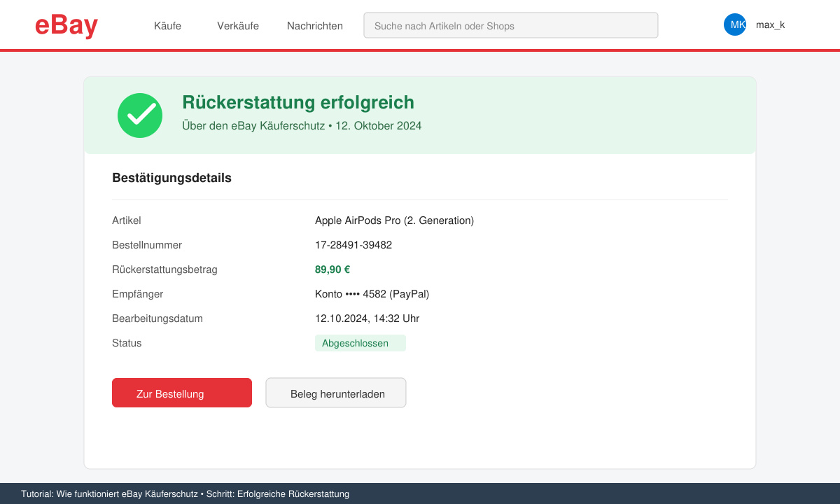Focus the Artikel oder Shops search field
Viewport: 840px width, 504px height.
pos(511,25)
